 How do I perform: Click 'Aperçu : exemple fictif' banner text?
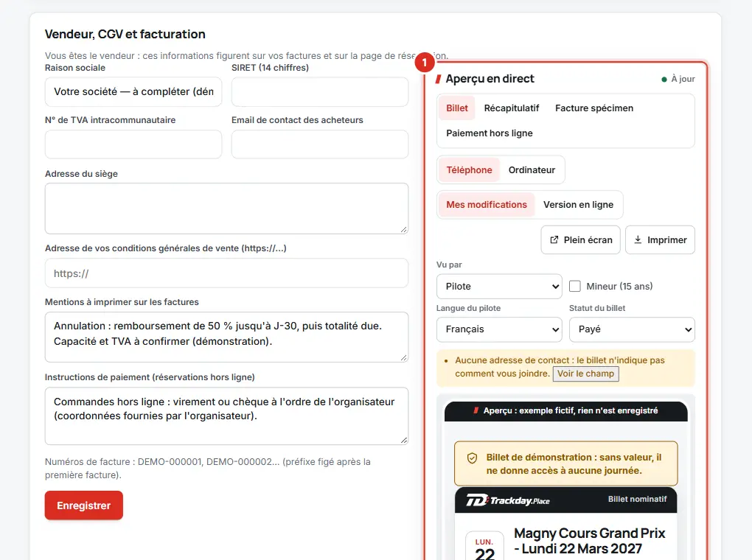570,410
